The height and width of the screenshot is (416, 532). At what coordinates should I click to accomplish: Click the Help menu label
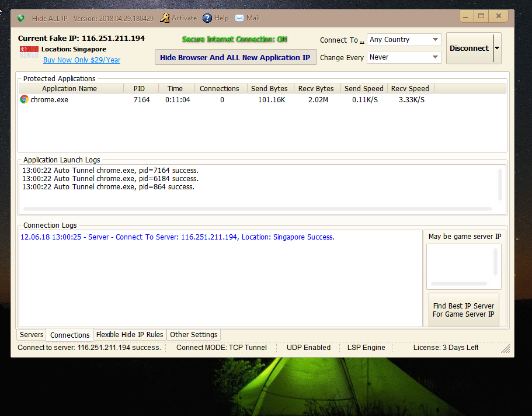click(221, 18)
